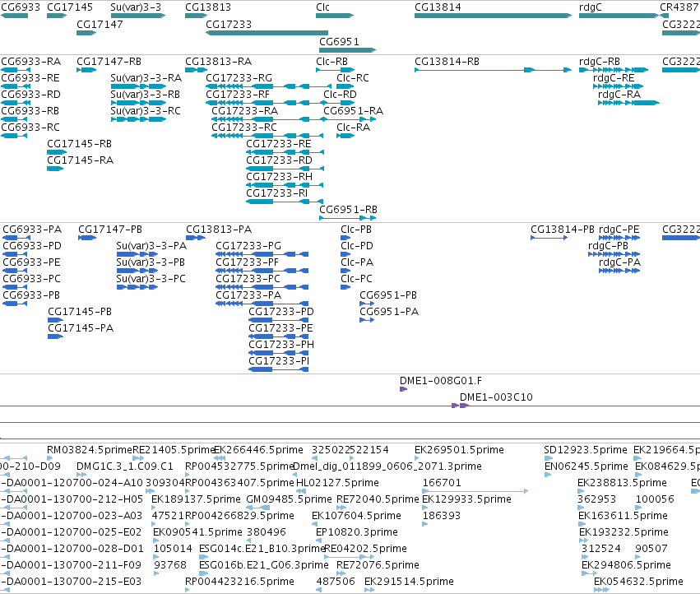The width and height of the screenshot is (700, 594).
Task: Click transcript CG17145-RB label
Action: click(80, 144)
